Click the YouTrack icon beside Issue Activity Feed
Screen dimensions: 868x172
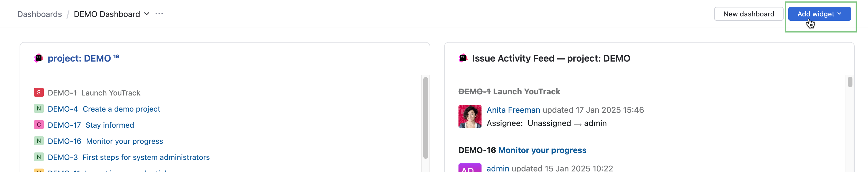tap(463, 58)
